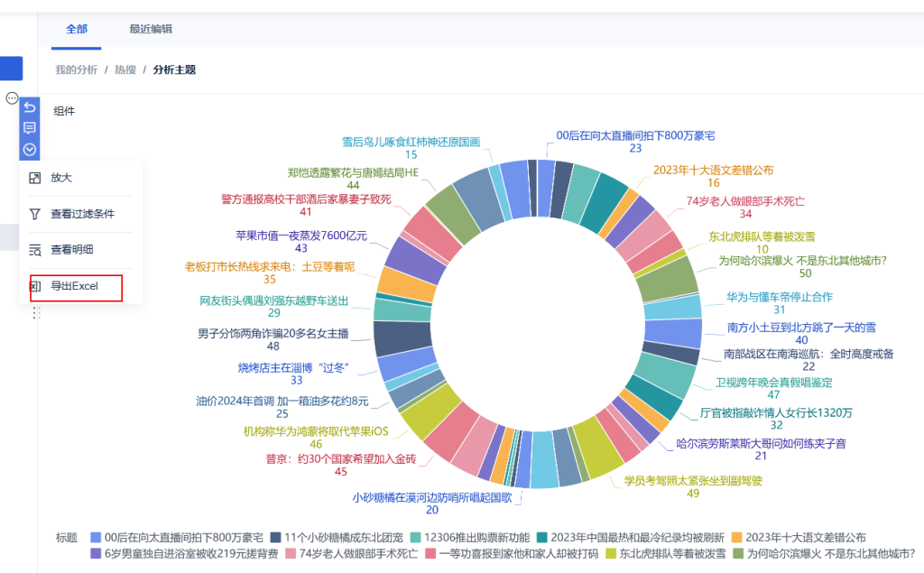Click the undo arrow icon in blue component toolbar
Screen dimensions: 924x573
[29, 107]
